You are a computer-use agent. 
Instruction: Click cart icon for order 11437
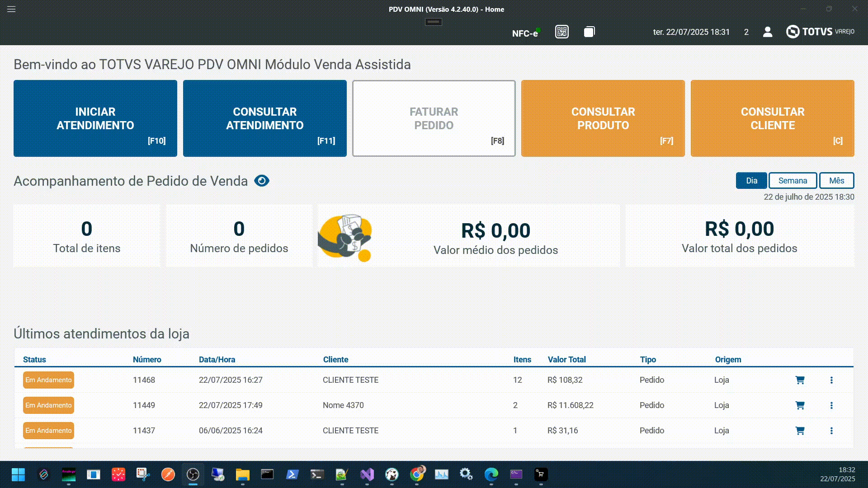click(x=800, y=431)
